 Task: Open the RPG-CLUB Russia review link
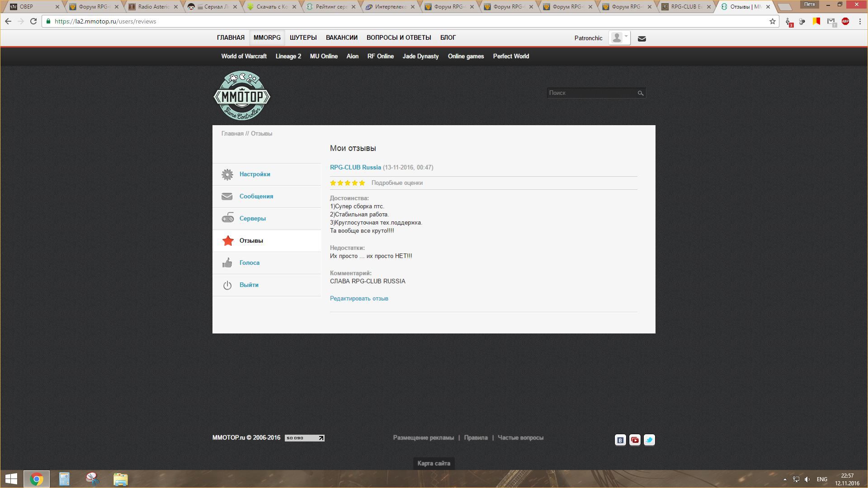click(355, 168)
